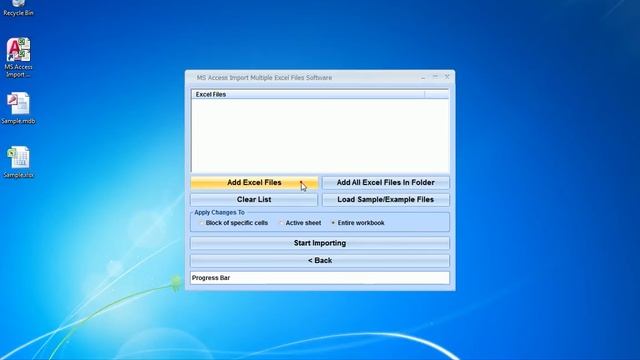Start Importing the Excel files
Image resolution: width=640 pixels, height=360 pixels.
(x=320, y=243)
